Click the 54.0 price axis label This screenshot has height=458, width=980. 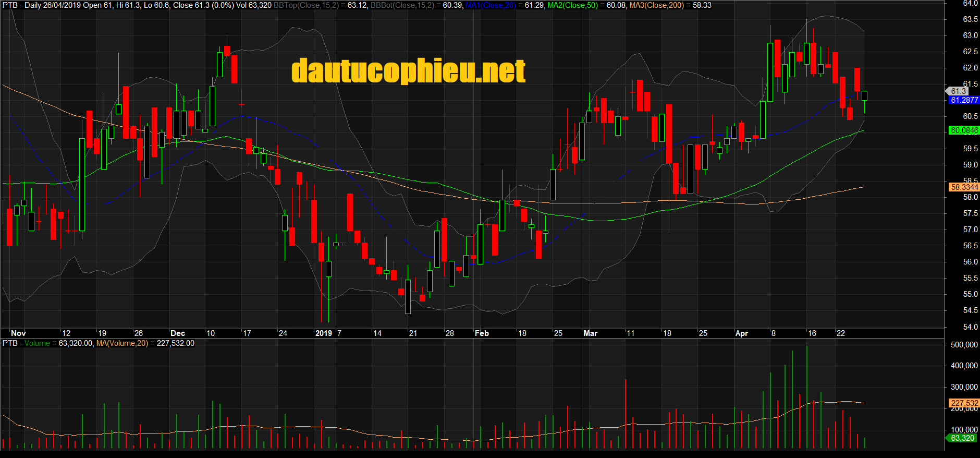tap(971, 327)
